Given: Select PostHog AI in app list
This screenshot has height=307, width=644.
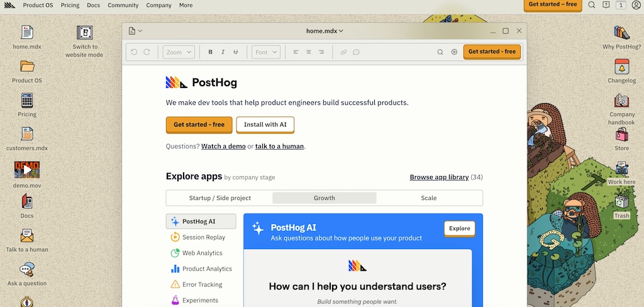Looking at the screenshot, I should [201, 221].
